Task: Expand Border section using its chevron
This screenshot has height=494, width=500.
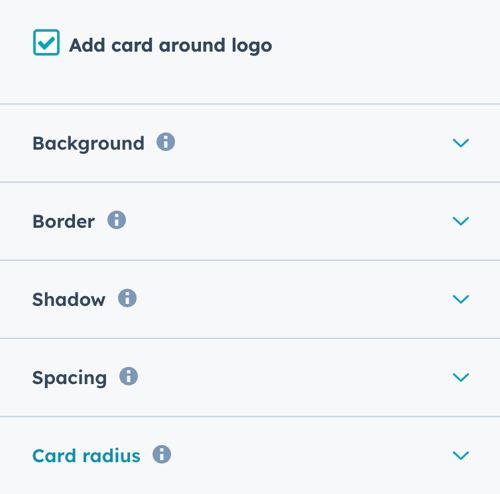Action: pyautogui.click(x=461, y=221)
